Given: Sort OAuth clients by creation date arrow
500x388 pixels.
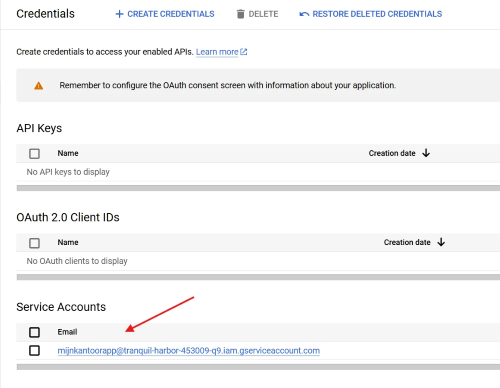Looking at the screenshot, I should click(441, 242).
